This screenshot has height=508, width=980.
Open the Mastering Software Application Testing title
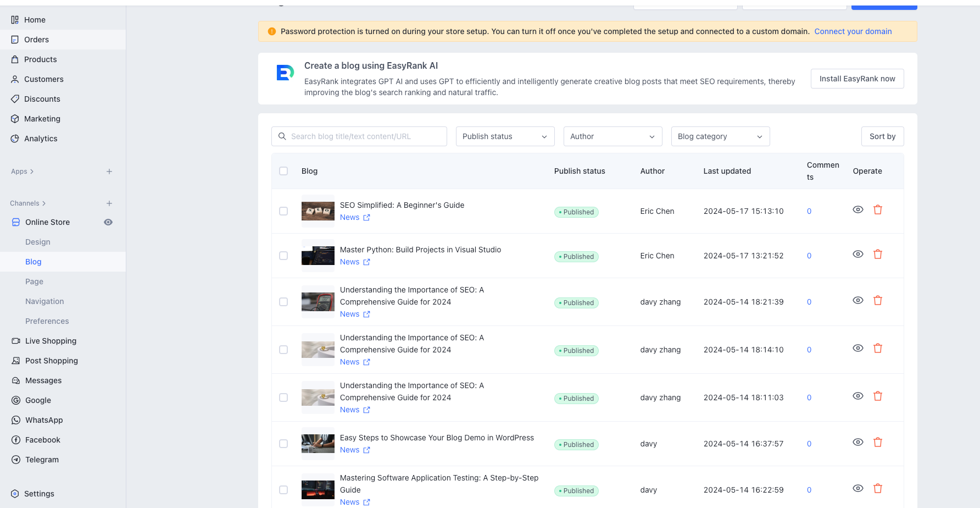pyautogui.click(x=439, y=484)
